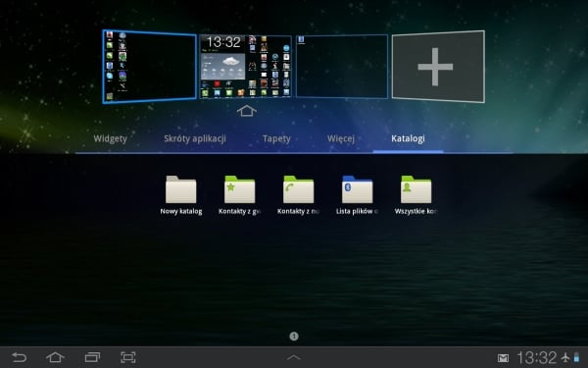Tap the airplane mode status icon
The image size is (588, 368).
click(x=565, y=357)
